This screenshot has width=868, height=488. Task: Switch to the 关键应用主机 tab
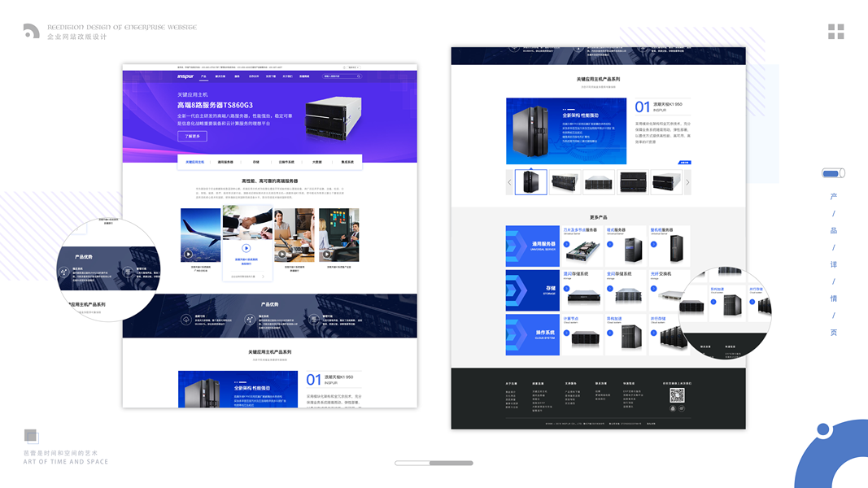tap(195, 162)
